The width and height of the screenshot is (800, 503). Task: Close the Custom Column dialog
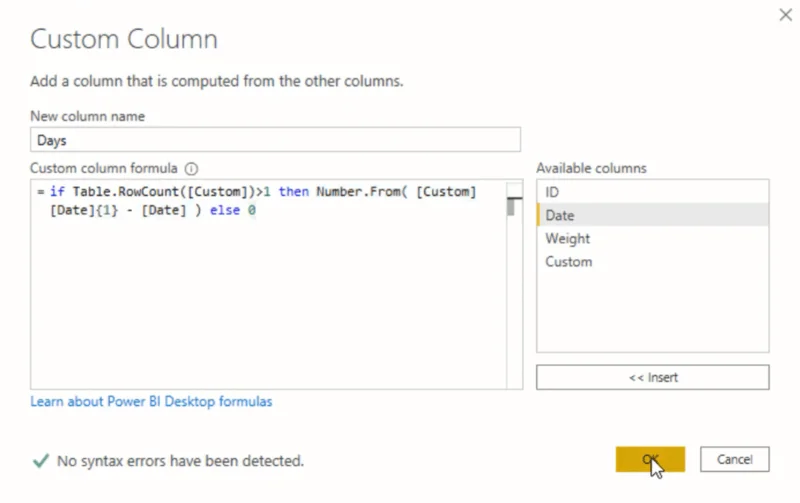(x=786, y=15)
